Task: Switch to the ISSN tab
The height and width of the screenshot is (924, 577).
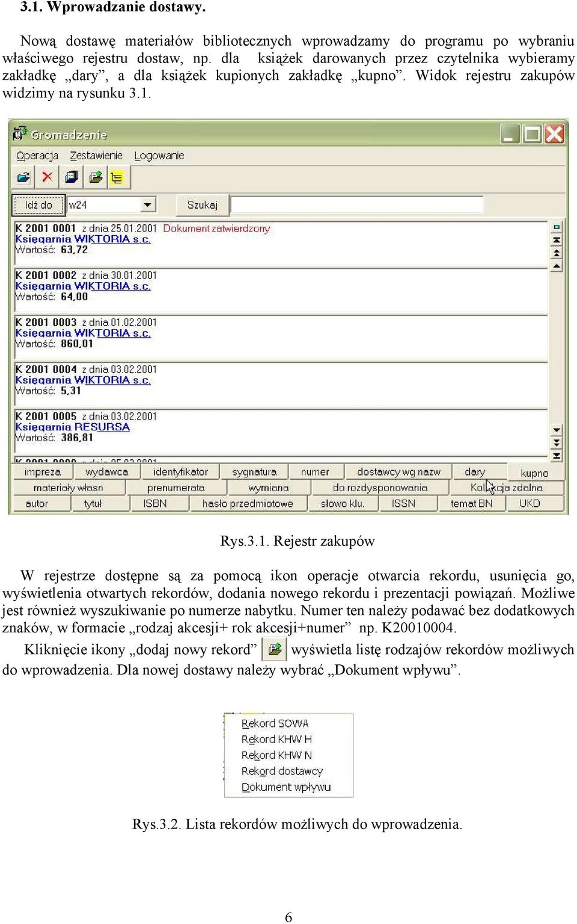Action: [x=403, y=503]
